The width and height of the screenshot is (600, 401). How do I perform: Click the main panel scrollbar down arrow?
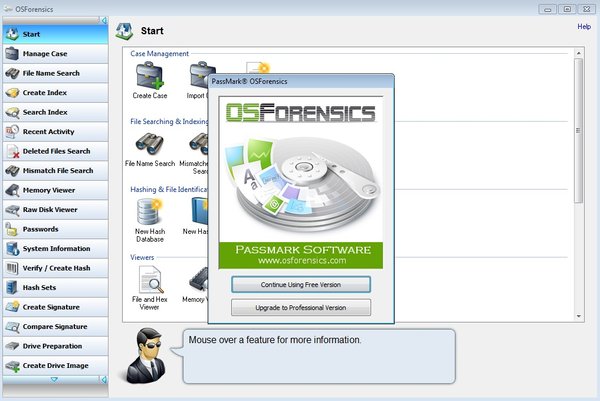[579, 316]
